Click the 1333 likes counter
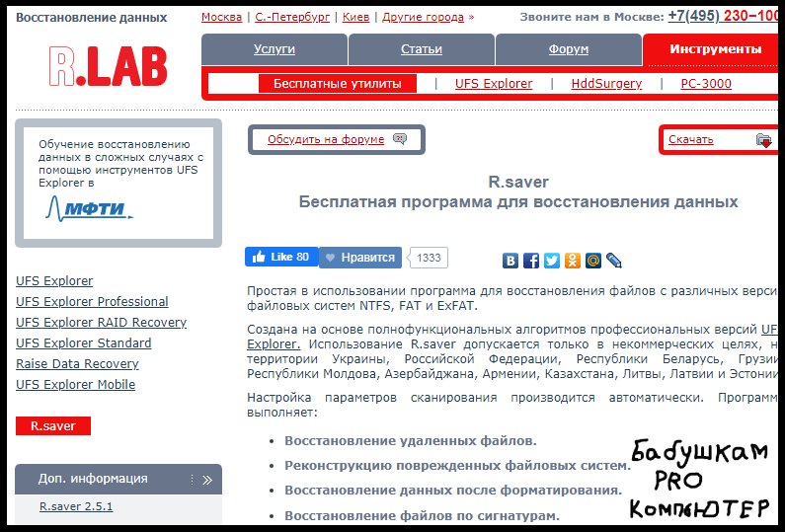Screen dimensions: 785x532 (x=429, y=258)
